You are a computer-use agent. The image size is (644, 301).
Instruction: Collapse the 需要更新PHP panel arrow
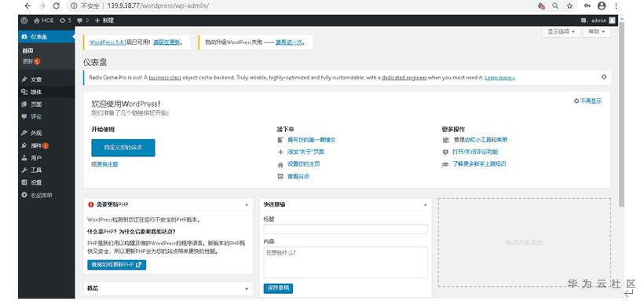coord(247,204)
